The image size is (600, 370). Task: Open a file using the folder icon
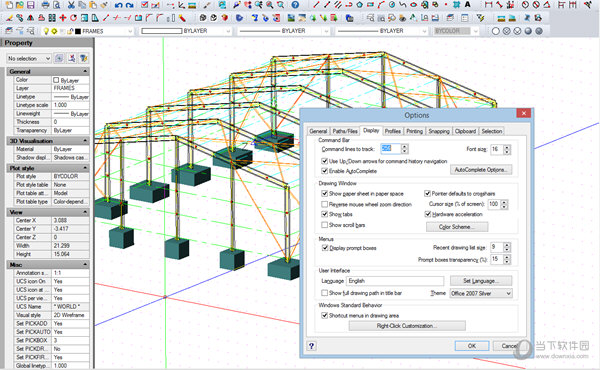tap(20, 5)
